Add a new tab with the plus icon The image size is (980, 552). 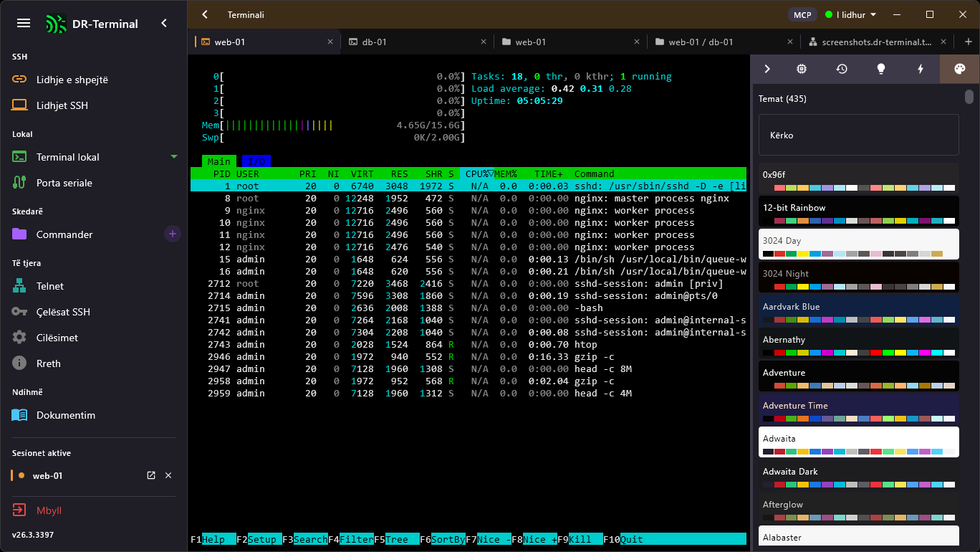tap(969, 42)
